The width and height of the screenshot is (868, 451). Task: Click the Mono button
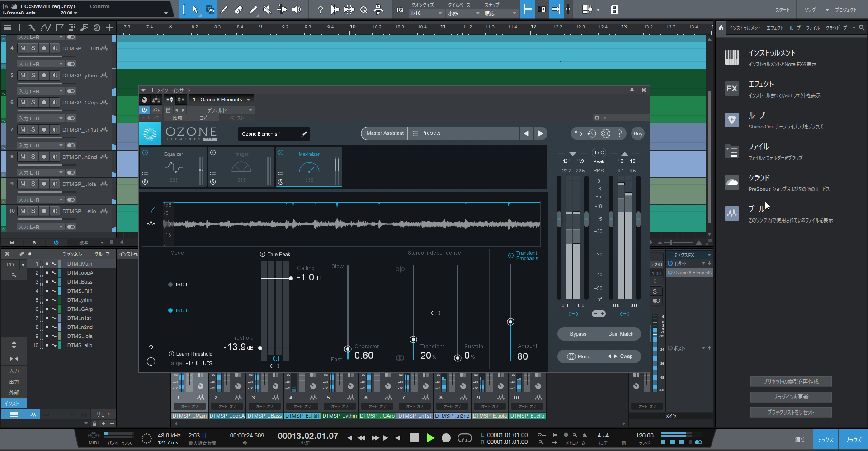click(578, 356)
